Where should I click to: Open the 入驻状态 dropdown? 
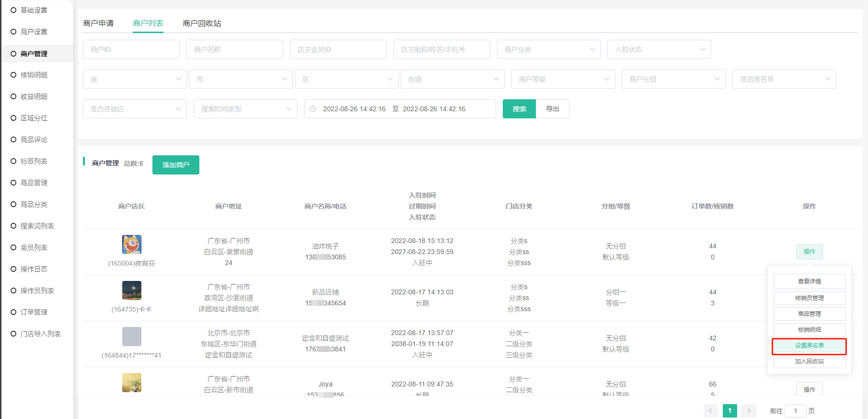coord(659,49)
